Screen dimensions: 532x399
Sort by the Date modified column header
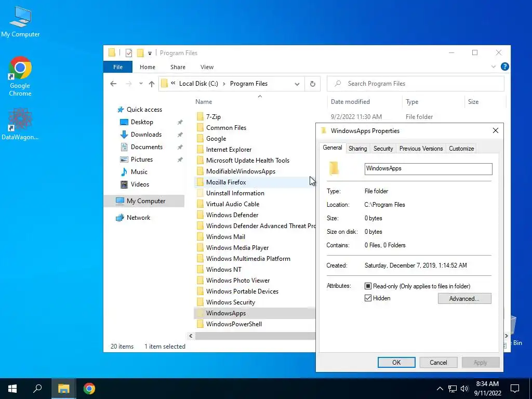pyautogui.click(x=350, y=102)
